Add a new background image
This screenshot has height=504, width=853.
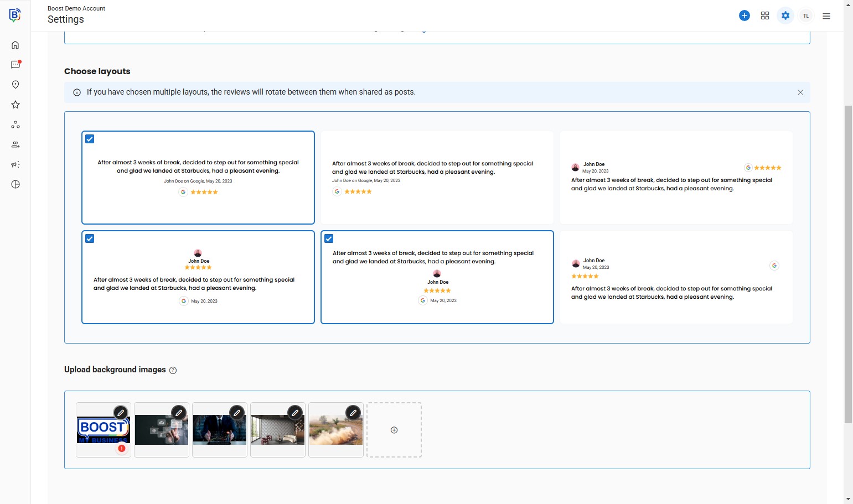tap(394, 430)
